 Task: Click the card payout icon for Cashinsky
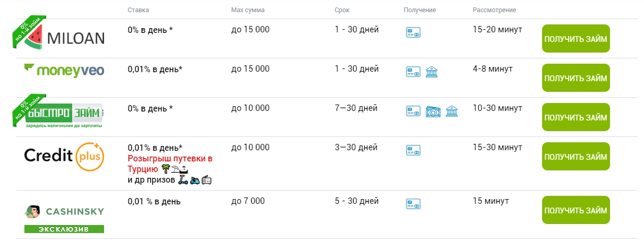[x=413, y=204]
